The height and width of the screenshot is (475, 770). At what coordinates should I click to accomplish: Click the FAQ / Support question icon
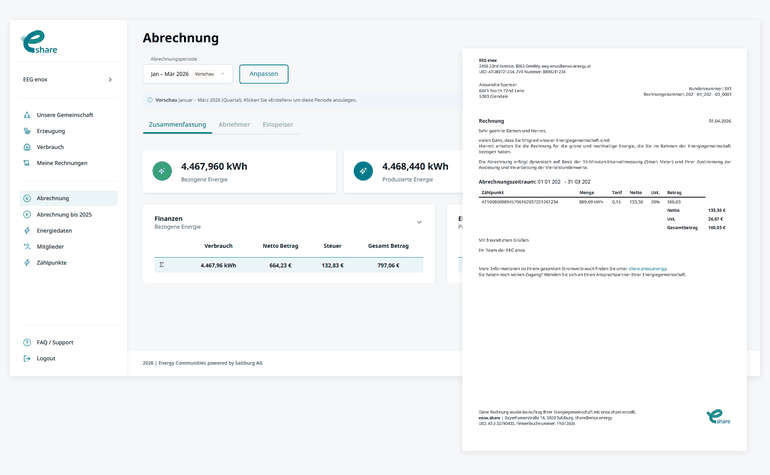click(x=27, y=342)
